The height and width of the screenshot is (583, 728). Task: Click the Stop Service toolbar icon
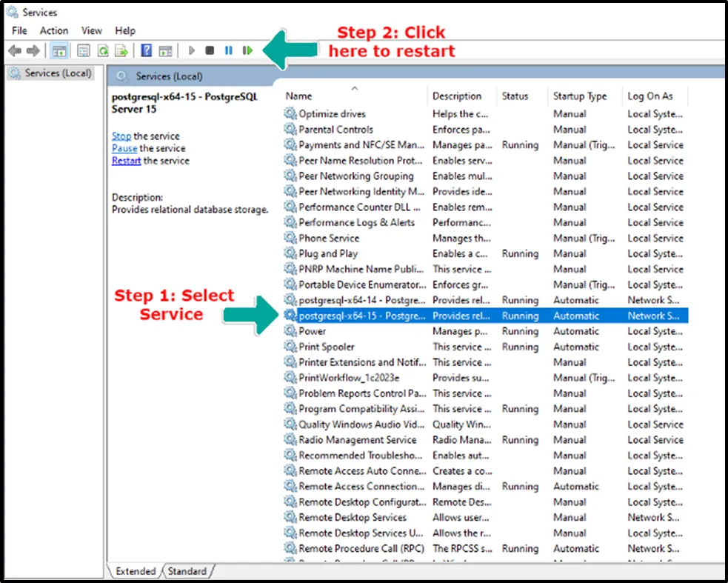pos(210,50)
